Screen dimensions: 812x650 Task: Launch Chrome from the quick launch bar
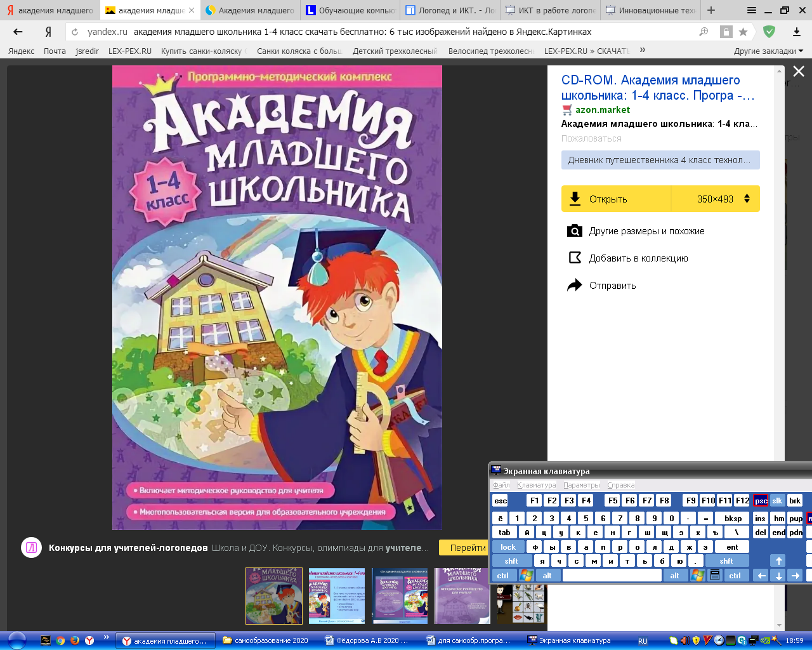pyautogui.click(x=60, y=640)
